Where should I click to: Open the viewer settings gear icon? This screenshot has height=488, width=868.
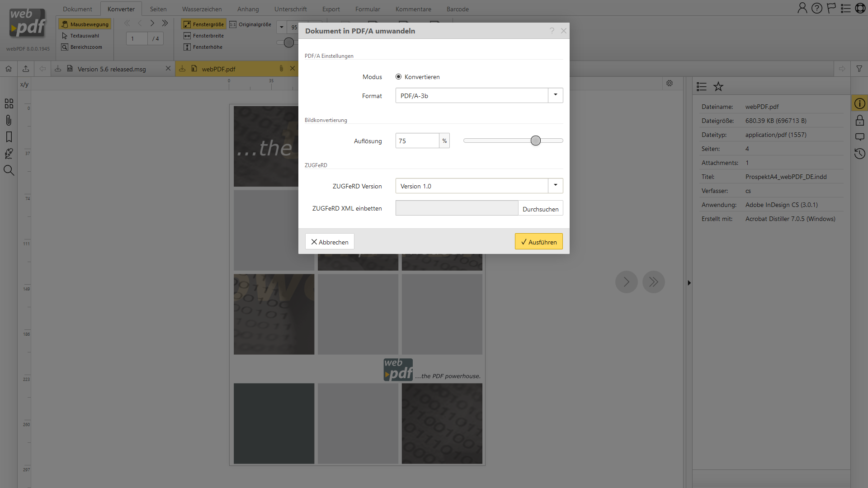click(669, 83)
